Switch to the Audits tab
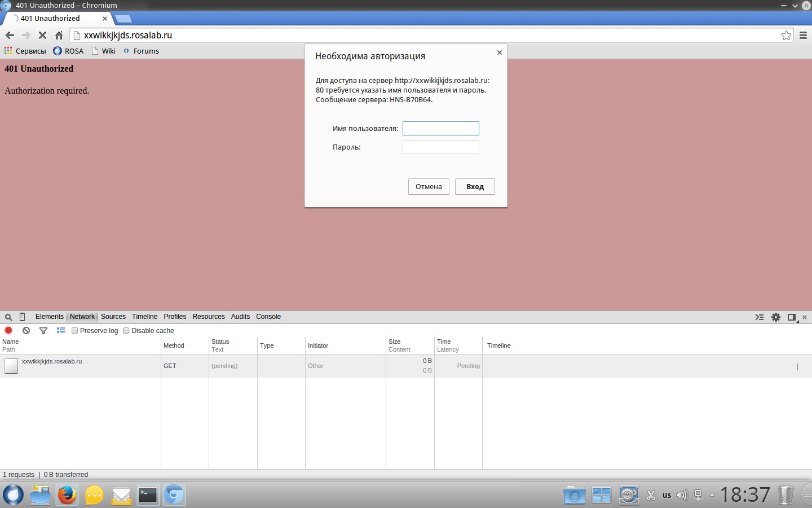 coord(240,317)
